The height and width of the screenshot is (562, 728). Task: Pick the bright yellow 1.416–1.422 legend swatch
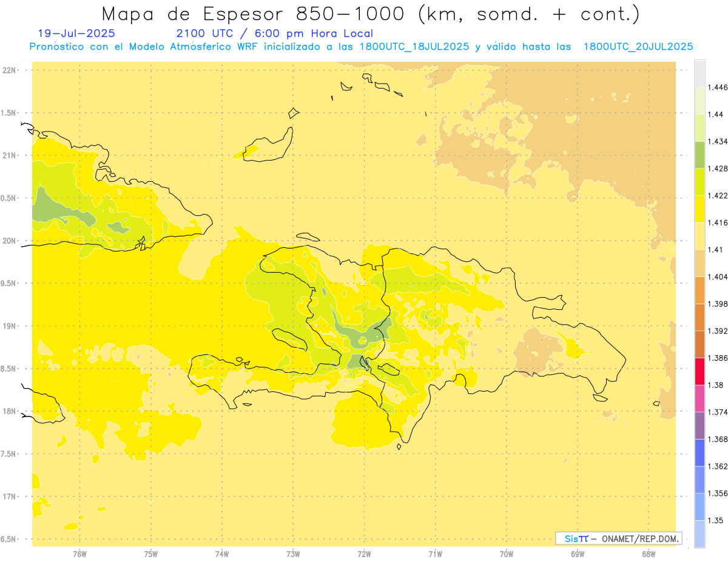click(699, 209)
